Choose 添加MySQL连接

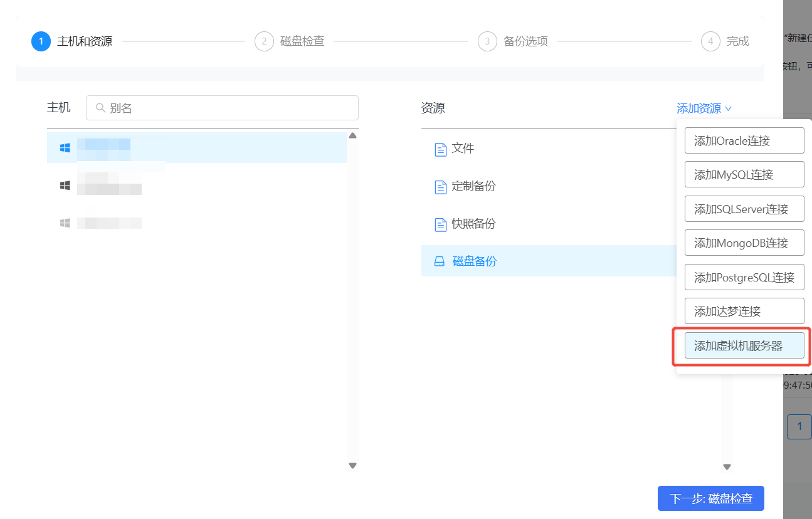coord(744,174)
